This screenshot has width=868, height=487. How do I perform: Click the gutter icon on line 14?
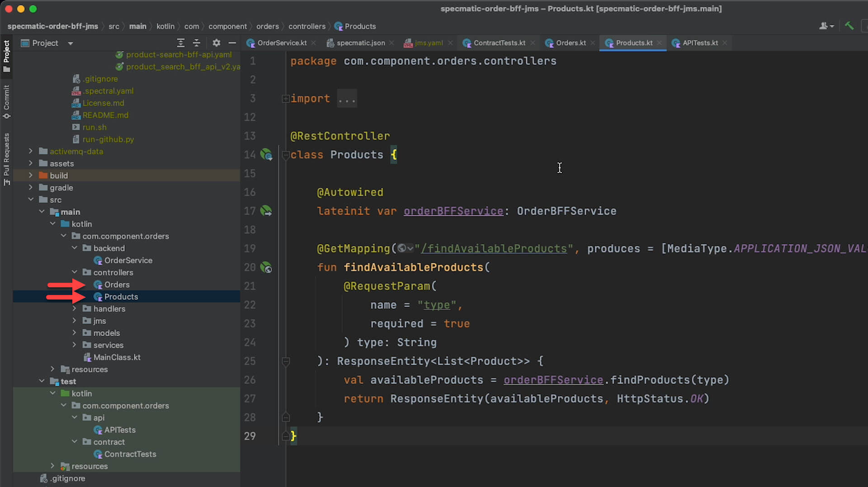click(x=266, y=155)
